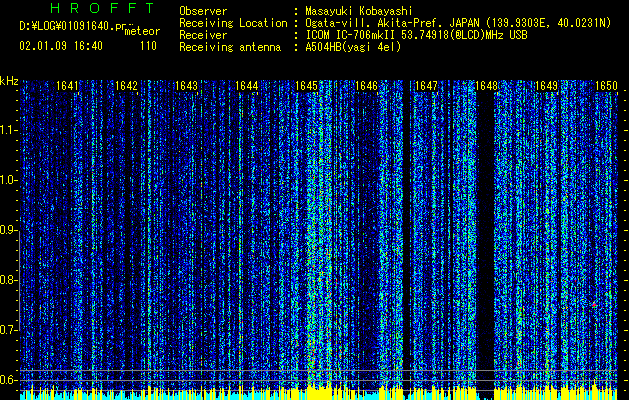Image resolution: width=629 pixels, height=400 pixels.
Task: Click the 1642 time marker
Action: click(x=126, y=86)
